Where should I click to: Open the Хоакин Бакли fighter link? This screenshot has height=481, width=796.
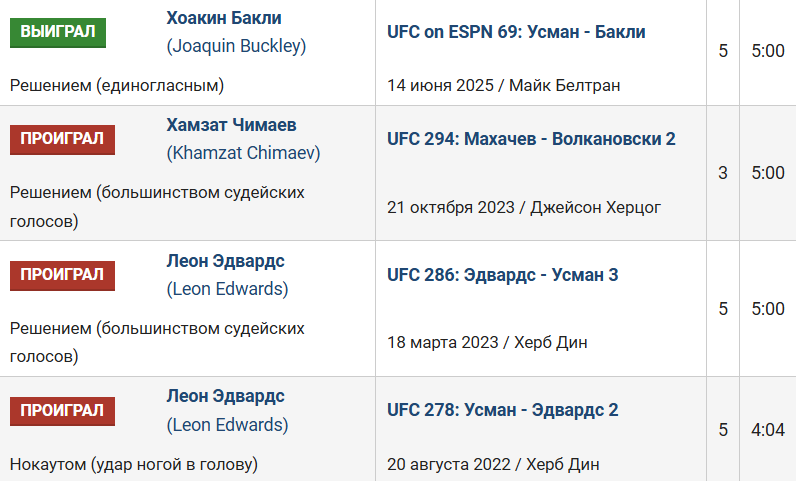point(223,18)
